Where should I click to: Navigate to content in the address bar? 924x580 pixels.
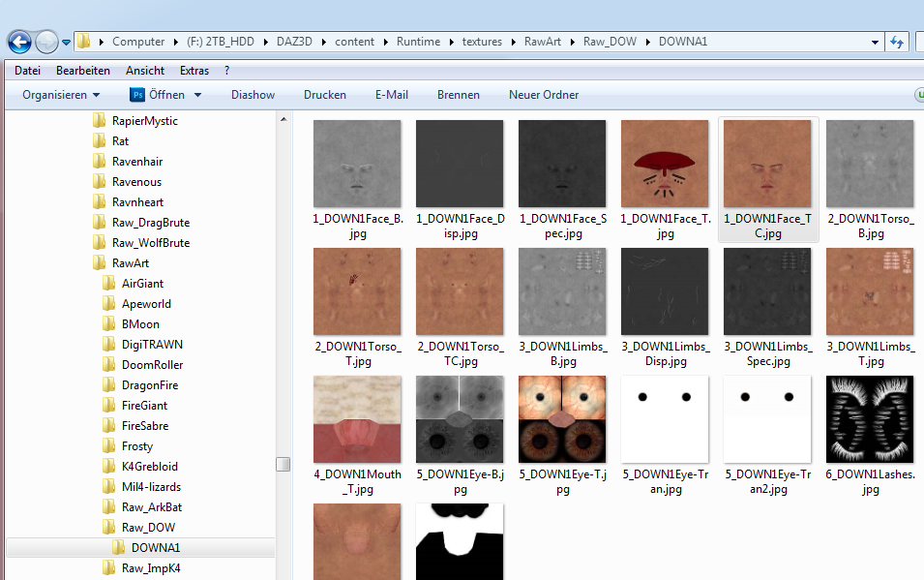(355, 42)
